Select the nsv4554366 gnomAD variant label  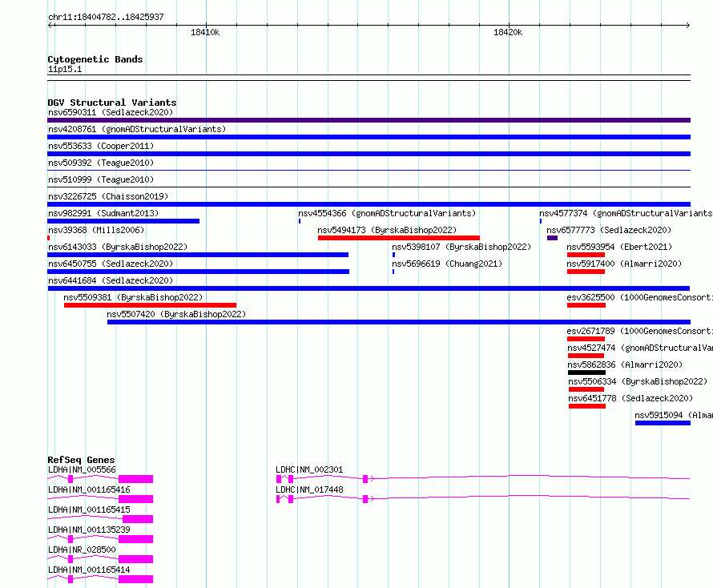387,213
